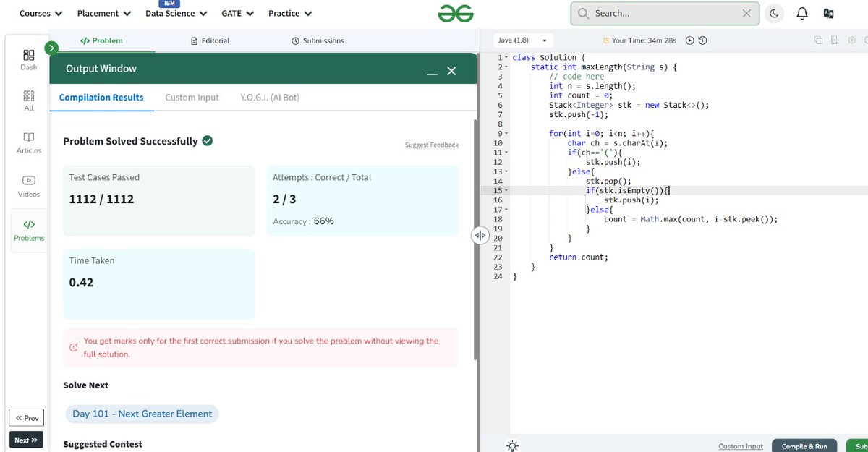Open Java (1.8) language dropdown
Image resolution: width=868 pixels, height=452 pixels.
pos(522,40)
